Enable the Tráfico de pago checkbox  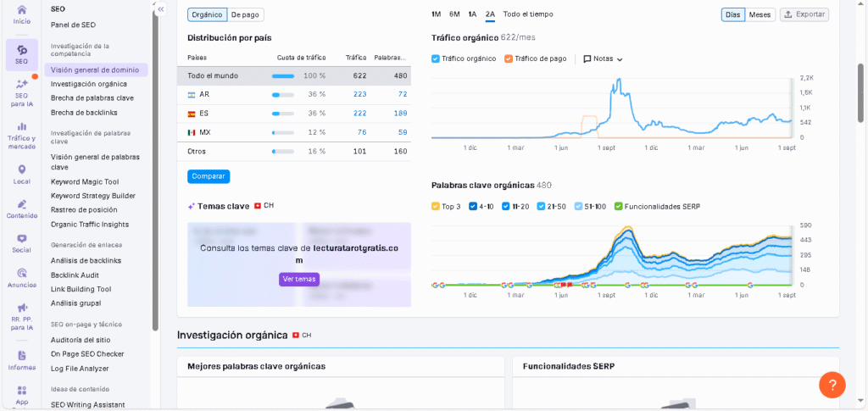(x=509, y=58)
